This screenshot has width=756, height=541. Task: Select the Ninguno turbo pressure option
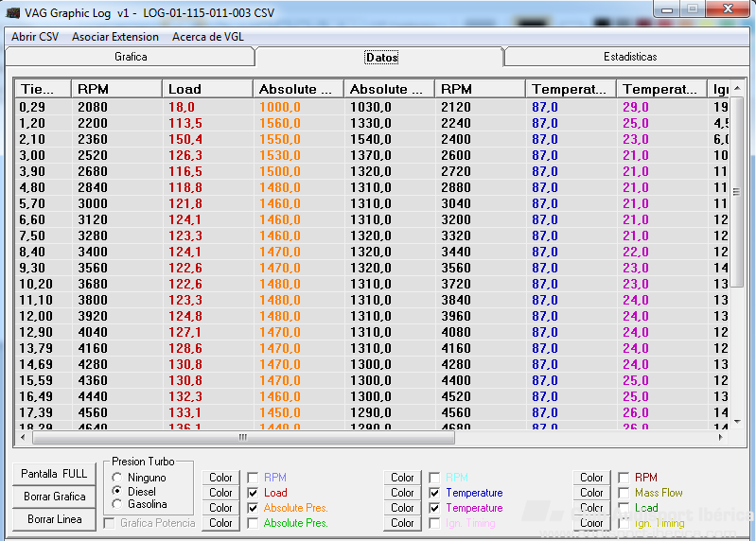pyautogui.click(x=117, y=478)
